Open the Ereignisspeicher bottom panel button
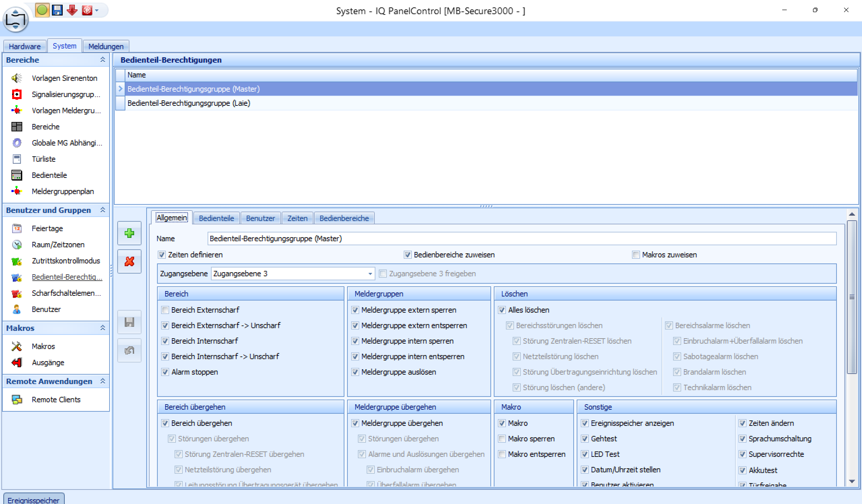Viewport: 862px width, 504px height. click(33, 500)
